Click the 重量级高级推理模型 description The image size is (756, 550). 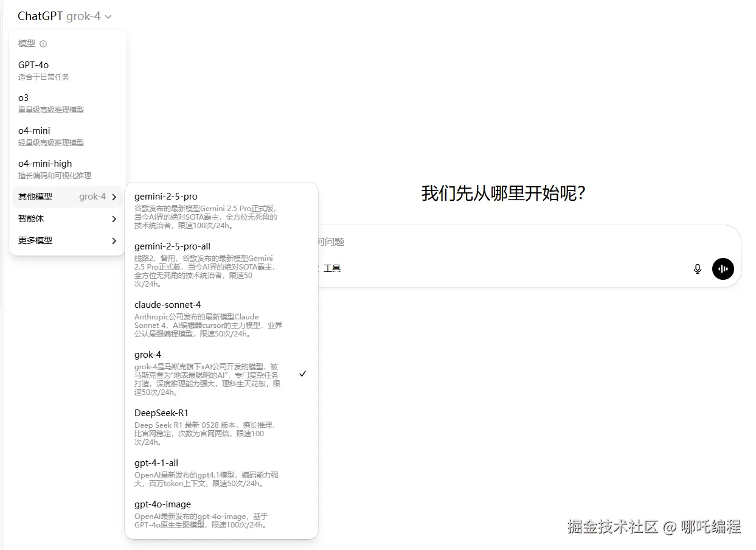pos(51,110)
